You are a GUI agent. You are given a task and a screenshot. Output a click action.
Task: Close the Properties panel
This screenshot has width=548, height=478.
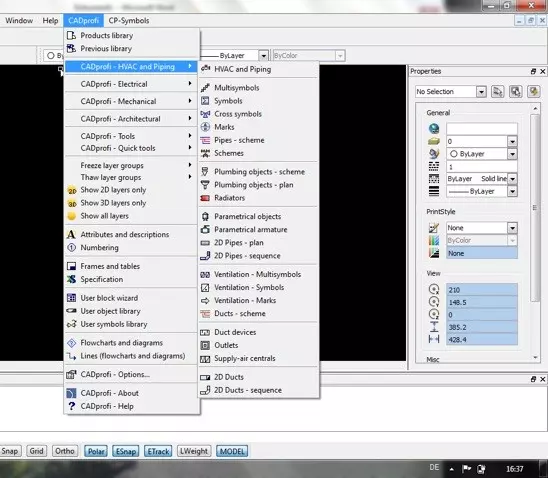pos(543,71)
